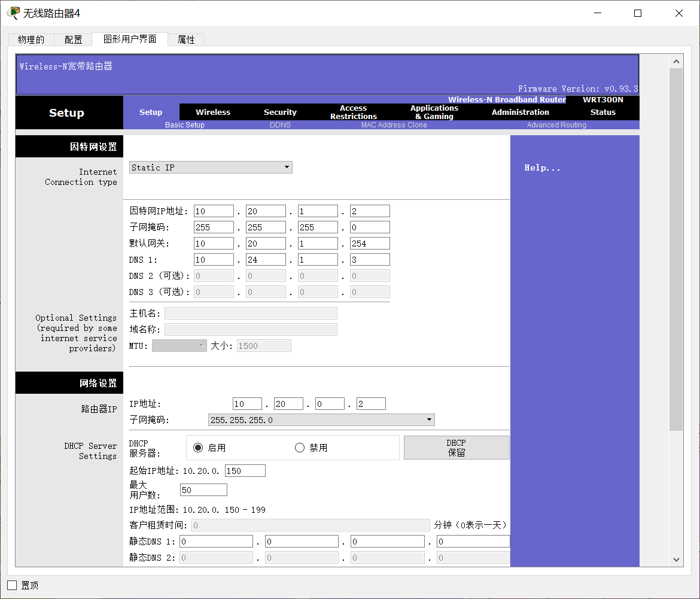
Task: Open the 图形用户界面 tab
Action: coord(130,39)
